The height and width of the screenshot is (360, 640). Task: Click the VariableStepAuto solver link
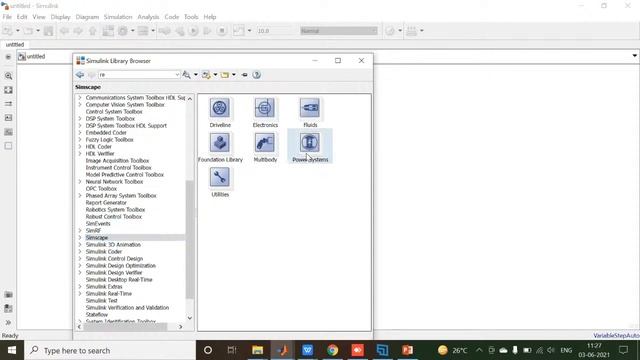click(x=616, y=336)
